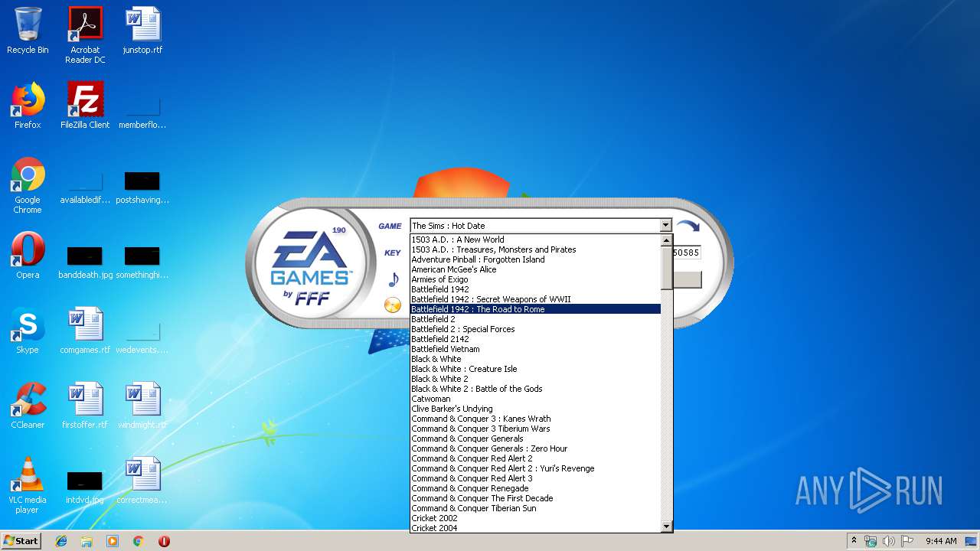
Task: Open the postshaving file icon
Action: tap(142, 186)
